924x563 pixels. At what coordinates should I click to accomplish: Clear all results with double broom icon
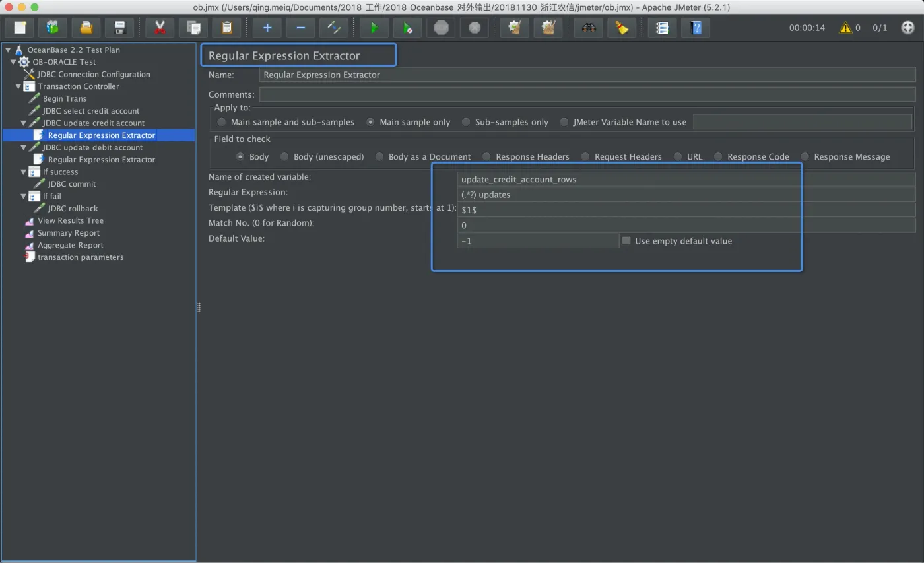(548, 28)
